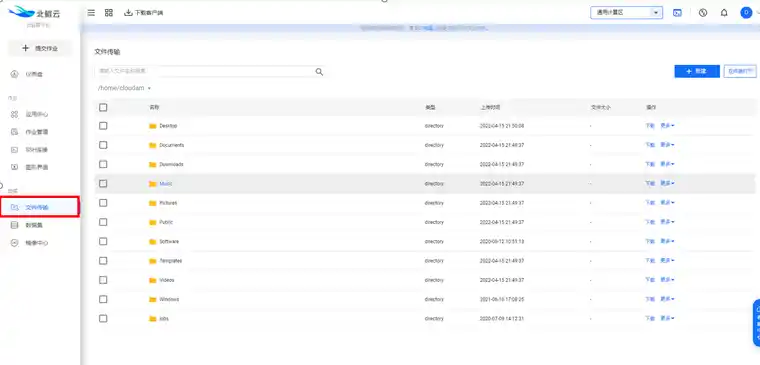Image resolution: width=760 pixels, height=365 pixels.
Task: Click the download link for Downloads row
Action: [x=650, y=164]
